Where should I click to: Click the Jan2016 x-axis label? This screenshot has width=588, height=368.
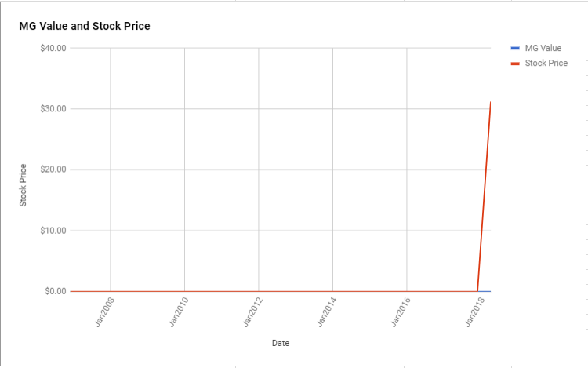401,312
